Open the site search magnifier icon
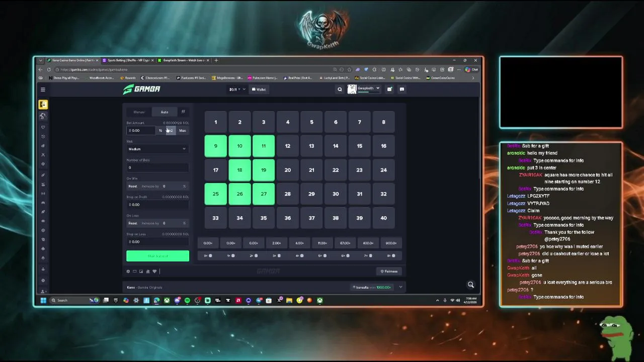Image resolution: width=644 pixels, height=362 pixels. (x=340, y=89)
